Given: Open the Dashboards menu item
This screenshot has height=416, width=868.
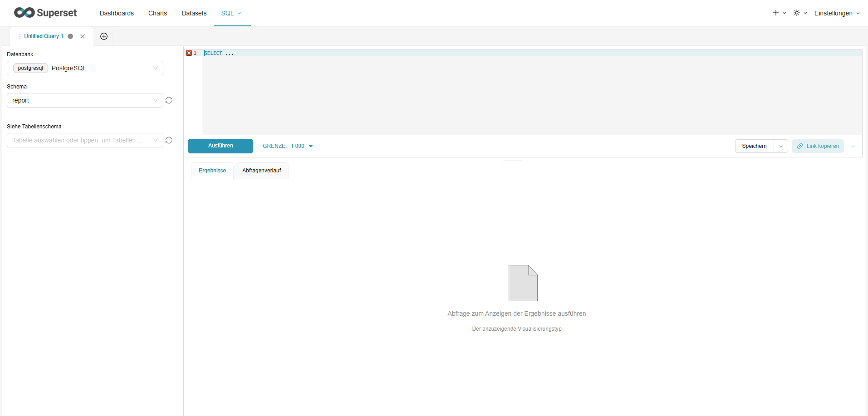Looking at the screenshot, I should pos(117,13).
